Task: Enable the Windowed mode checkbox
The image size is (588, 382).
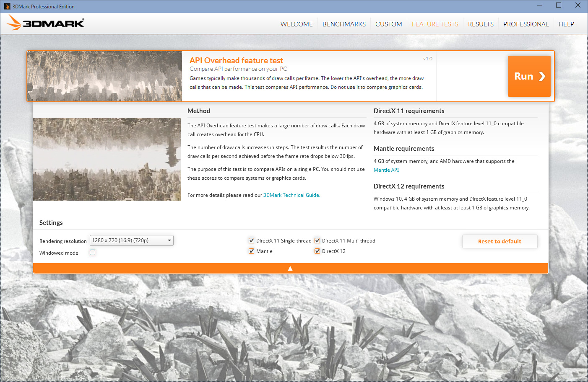Action: click(x=93, y=253)
